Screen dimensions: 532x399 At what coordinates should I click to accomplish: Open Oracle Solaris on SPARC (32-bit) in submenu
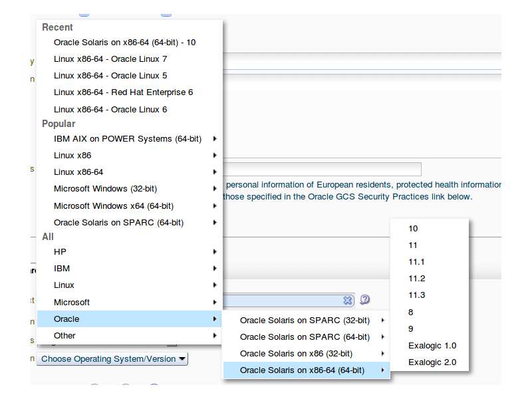coord(307,321)
